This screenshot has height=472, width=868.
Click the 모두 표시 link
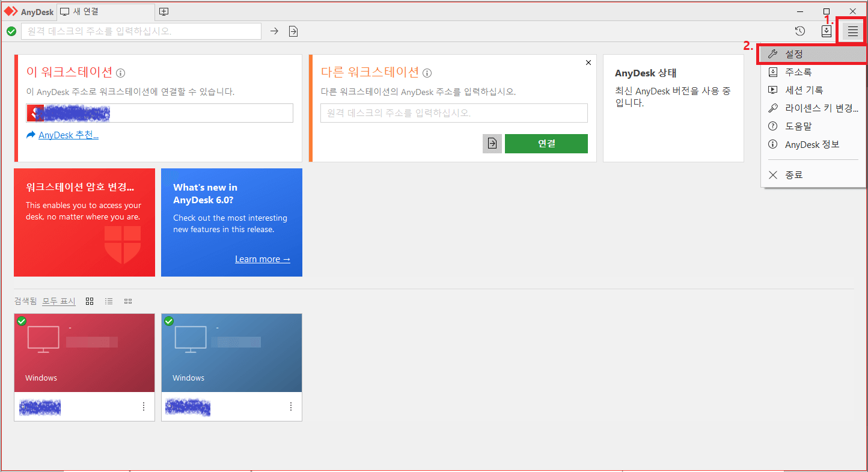point(59,301)
